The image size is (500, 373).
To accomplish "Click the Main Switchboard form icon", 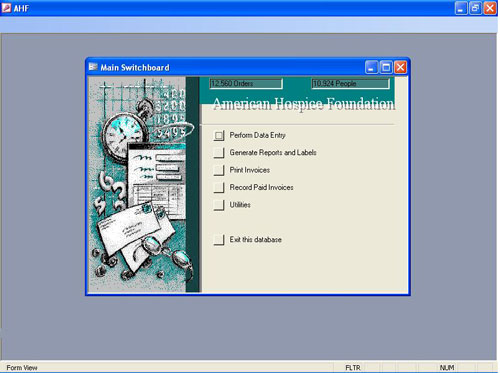I will (93, 67).
